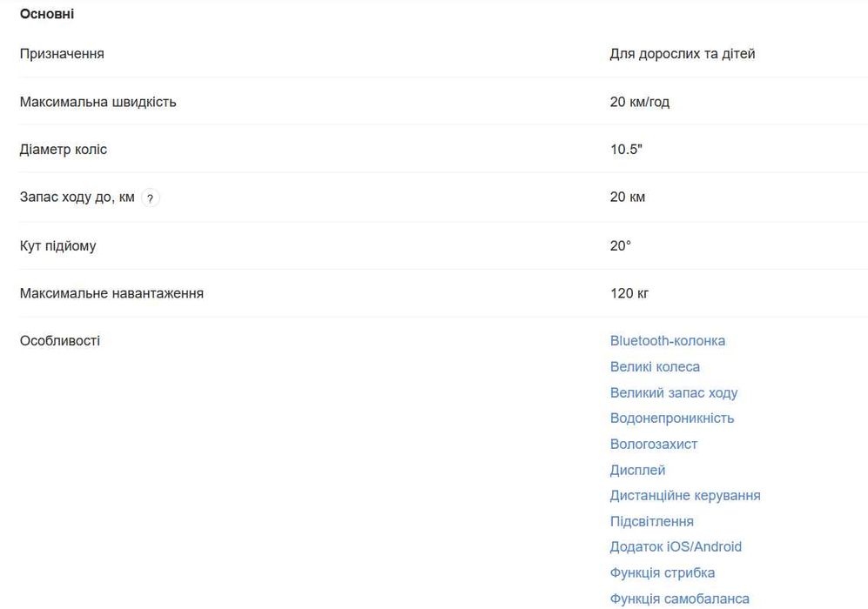The image size is (868, 609).
Task: Click the Великі колеса link
Action: [655, 367]
